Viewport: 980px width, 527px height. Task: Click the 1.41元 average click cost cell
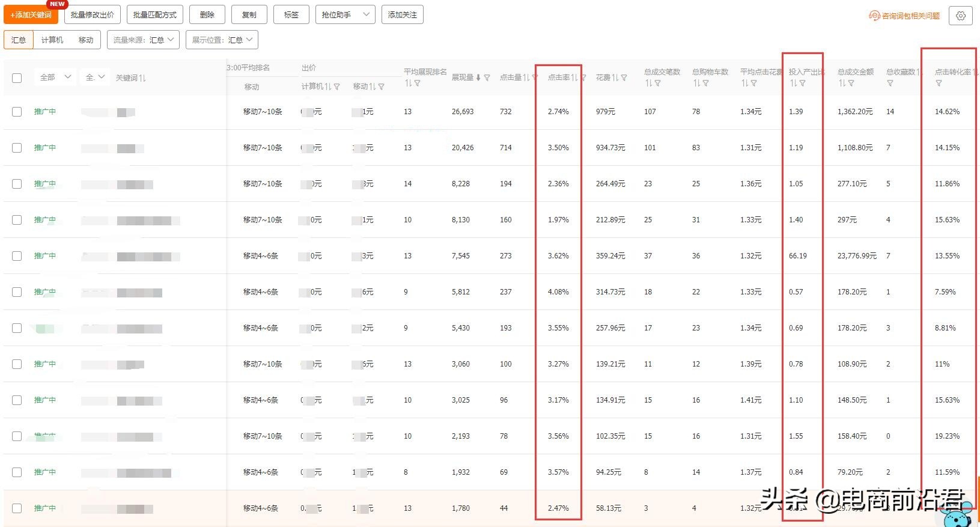750,400
